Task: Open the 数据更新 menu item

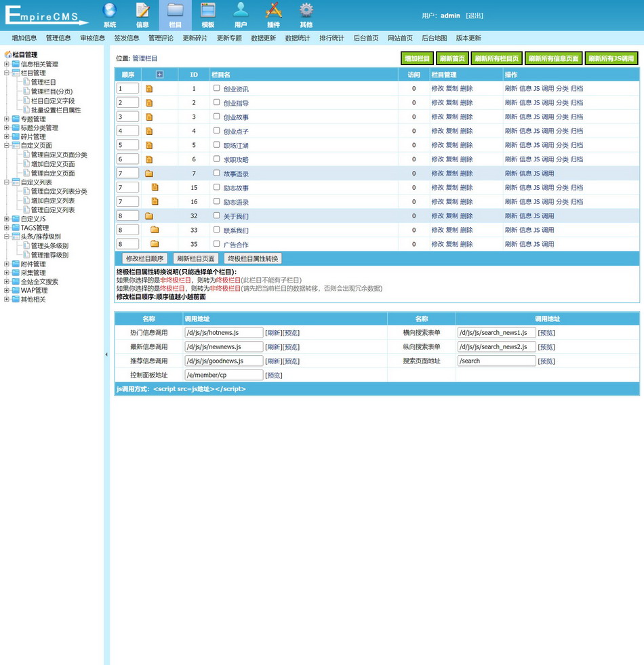Action: 264,38
